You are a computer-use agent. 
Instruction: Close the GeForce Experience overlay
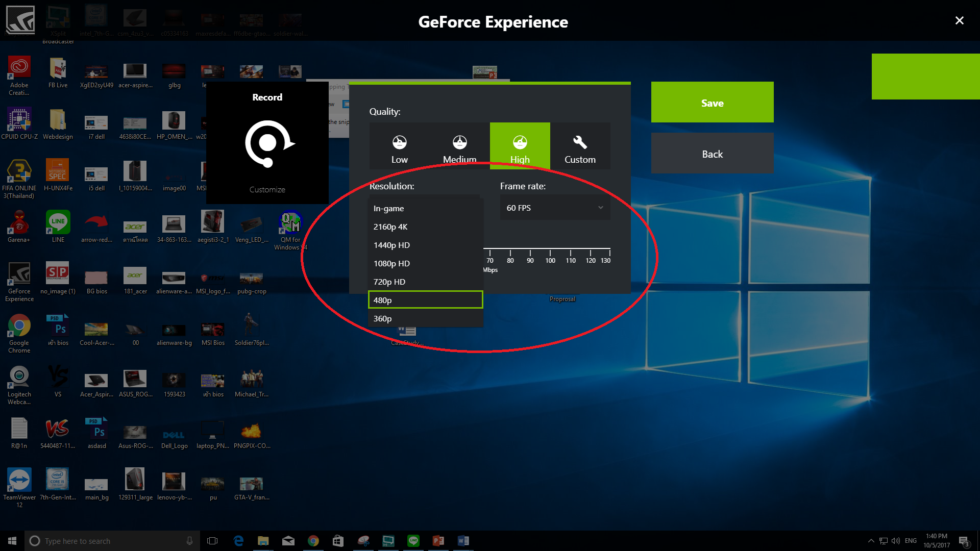click(x=959, y=20)
